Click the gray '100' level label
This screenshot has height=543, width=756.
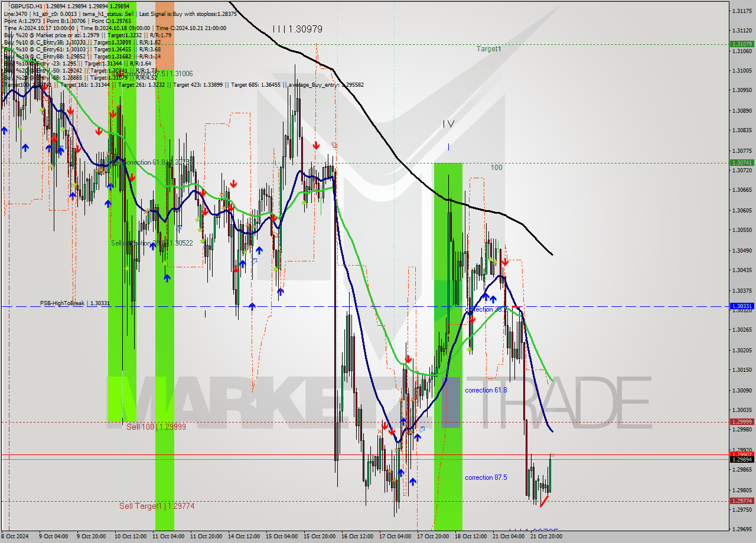coord(496,168)
